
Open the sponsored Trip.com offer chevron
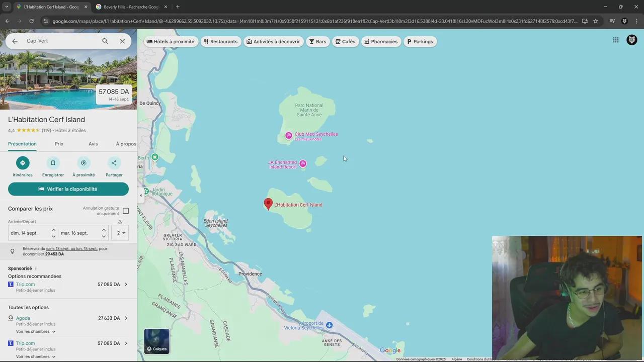(x=126, y=285)
